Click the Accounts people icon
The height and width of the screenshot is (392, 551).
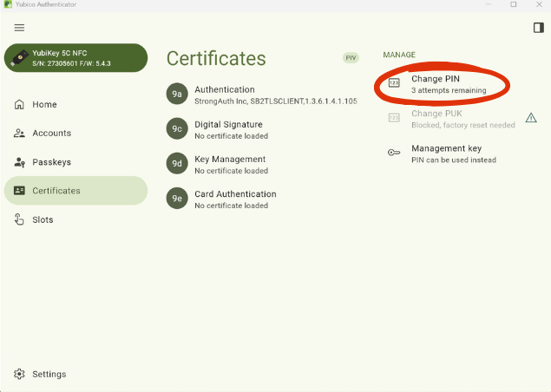(19, 134)
